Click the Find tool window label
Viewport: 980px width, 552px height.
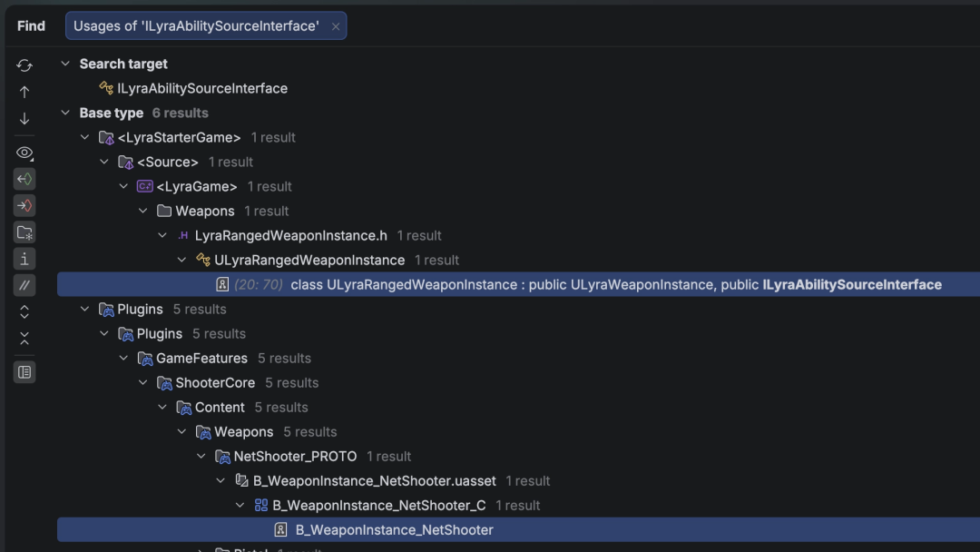click(31, 25)
